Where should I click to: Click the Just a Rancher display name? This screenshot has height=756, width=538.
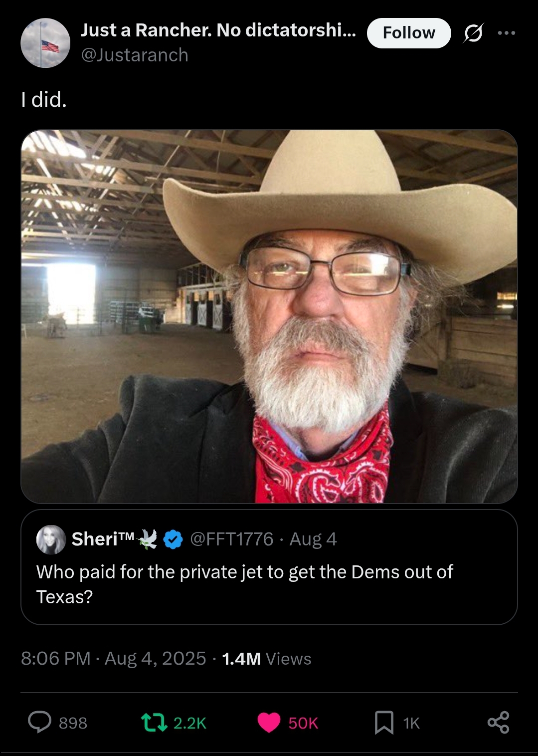(x=218, y=30)
